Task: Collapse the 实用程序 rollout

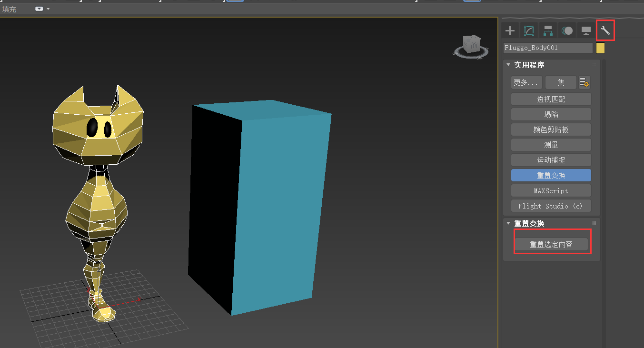Action: point(508,65)
